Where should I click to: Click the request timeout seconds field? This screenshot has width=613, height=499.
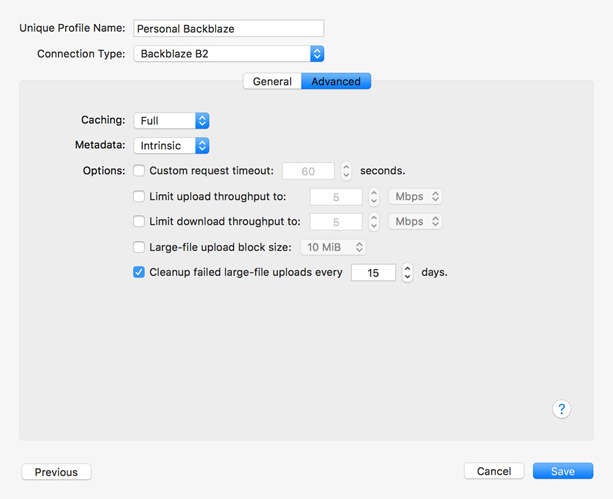point(308,171)
